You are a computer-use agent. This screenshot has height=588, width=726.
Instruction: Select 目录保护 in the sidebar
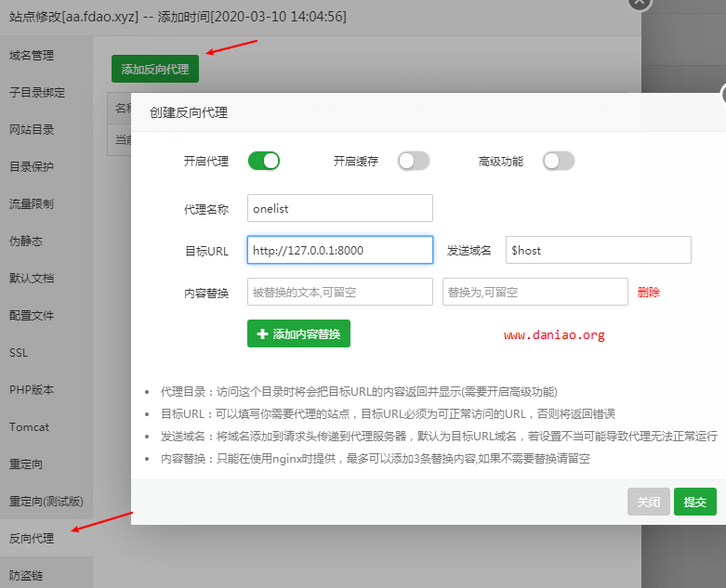[46, 166]
